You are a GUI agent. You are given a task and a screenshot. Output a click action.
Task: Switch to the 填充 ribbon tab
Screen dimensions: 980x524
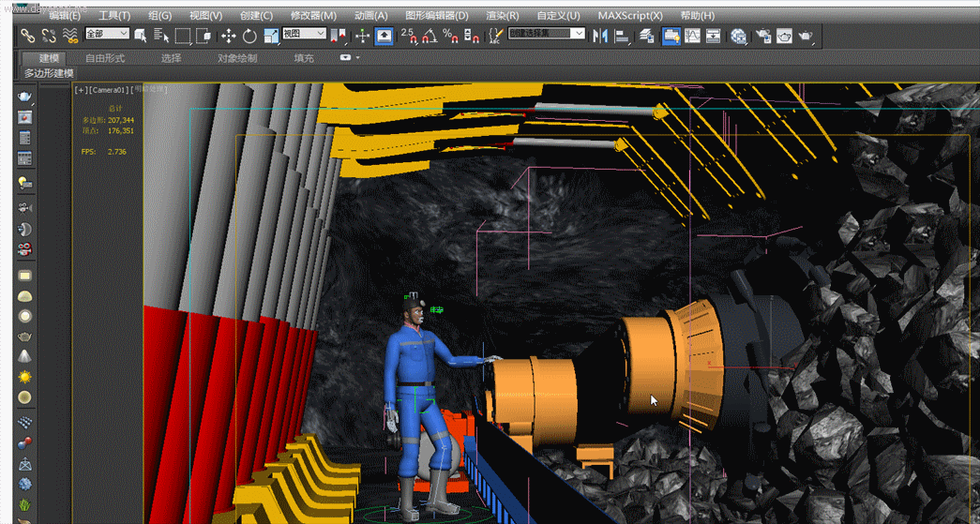304,58
